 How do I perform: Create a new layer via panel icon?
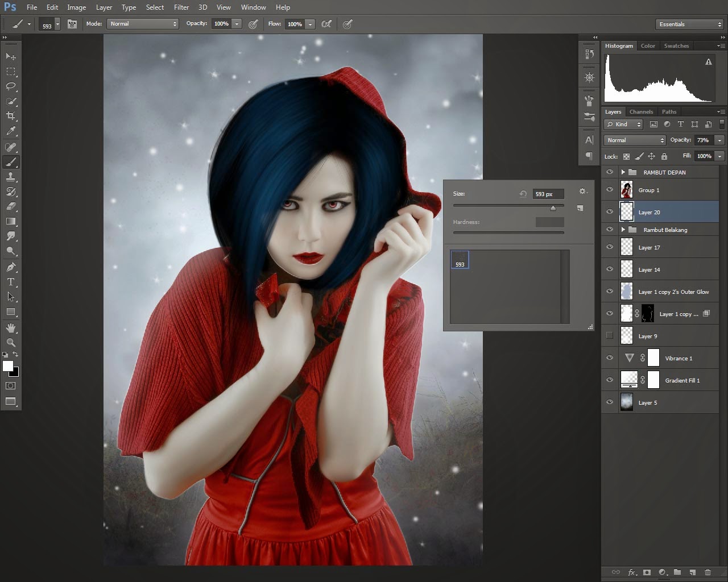click(692, 572)
